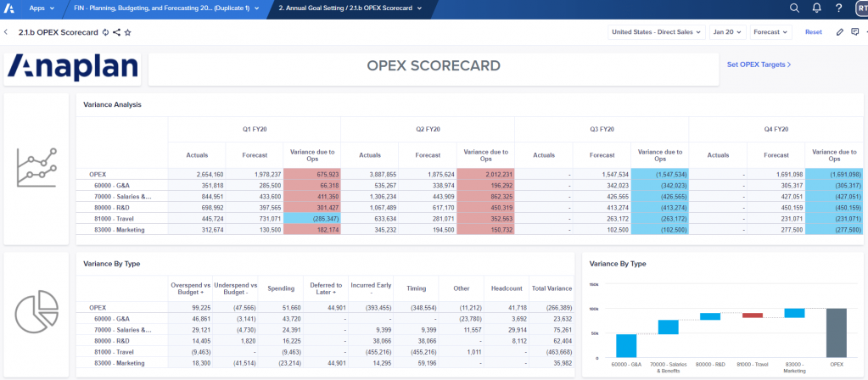The width and height of the screenshot is (868, 380).
Task: Click the Anaplan home logo in top bar
Action: 7,8
